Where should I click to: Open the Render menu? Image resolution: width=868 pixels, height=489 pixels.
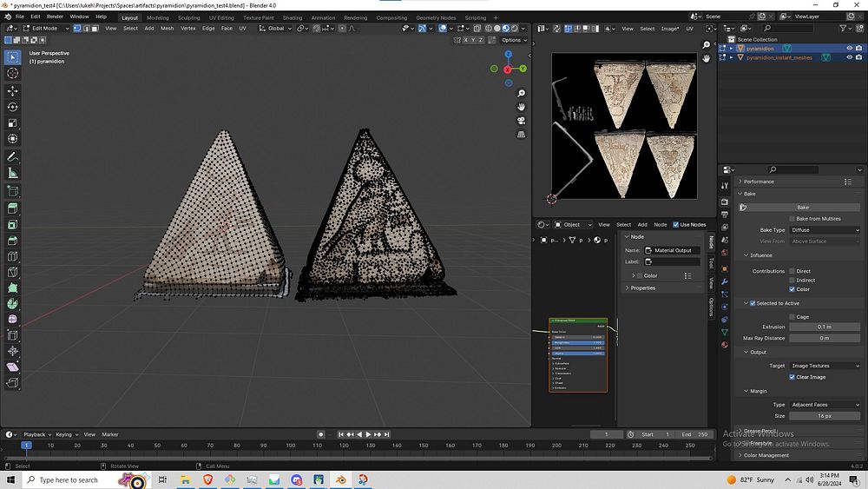(55, 17)
